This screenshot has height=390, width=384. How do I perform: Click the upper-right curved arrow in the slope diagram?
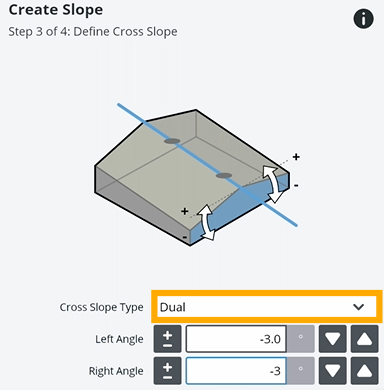tap(272, 184)
